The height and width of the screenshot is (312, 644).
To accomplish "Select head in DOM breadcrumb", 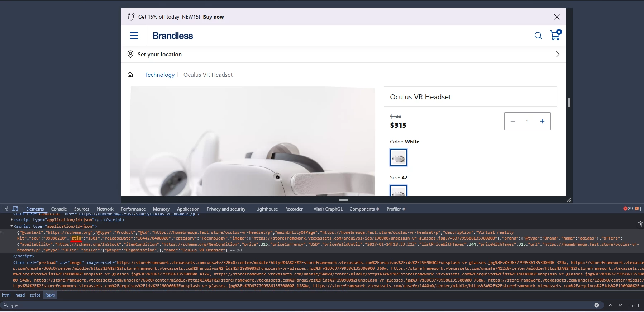I will click(20, 295).
